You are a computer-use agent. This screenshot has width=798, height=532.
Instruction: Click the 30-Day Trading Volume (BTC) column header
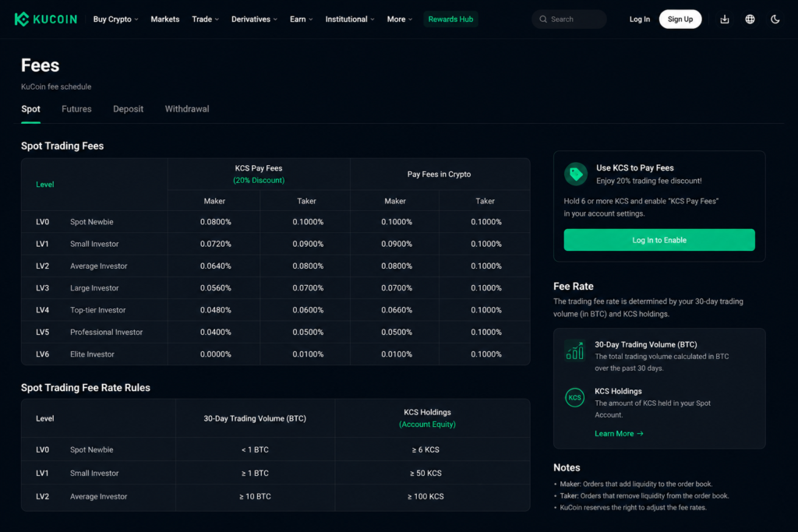coord(255,418)
